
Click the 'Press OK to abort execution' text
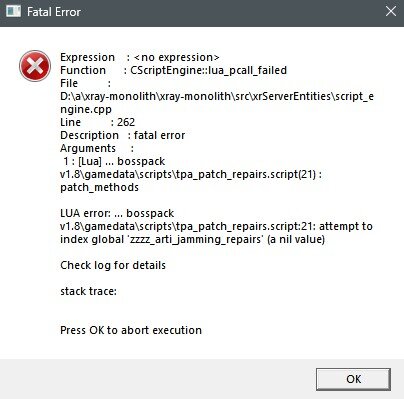131,330
